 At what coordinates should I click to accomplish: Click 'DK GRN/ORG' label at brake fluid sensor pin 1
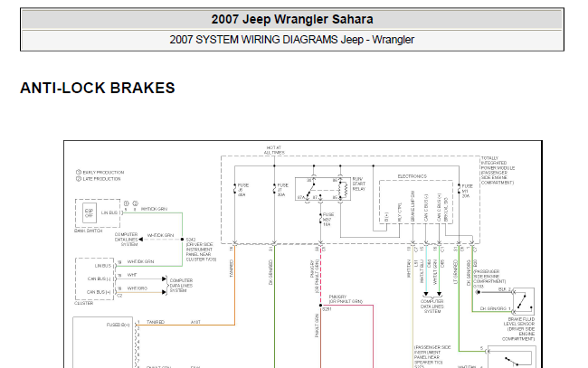(x=494, y=308)
